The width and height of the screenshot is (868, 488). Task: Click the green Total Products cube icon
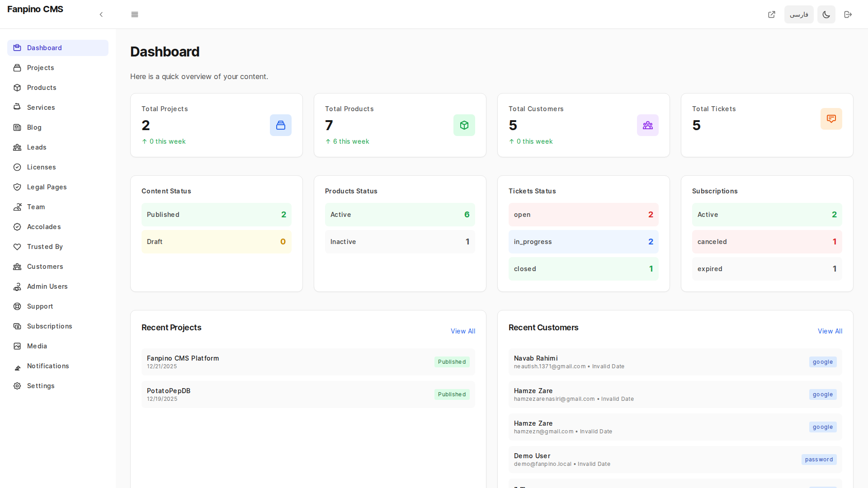(464, 125)
